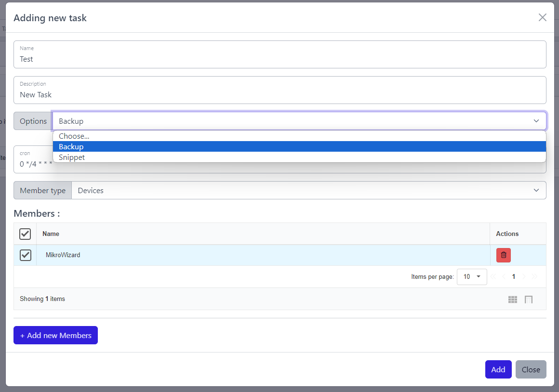Image resolution: width=559 pixels, height=392 pixels.
Task: Click the Close button at bottom right
Action: point(531,369)
